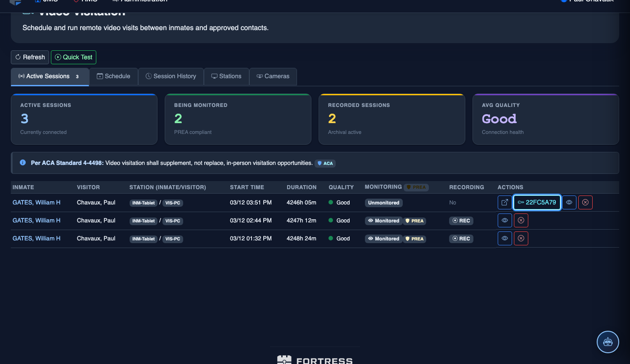Click the PREA badge in Monitoring header
The image size is (630, 364).
(415, 187)
